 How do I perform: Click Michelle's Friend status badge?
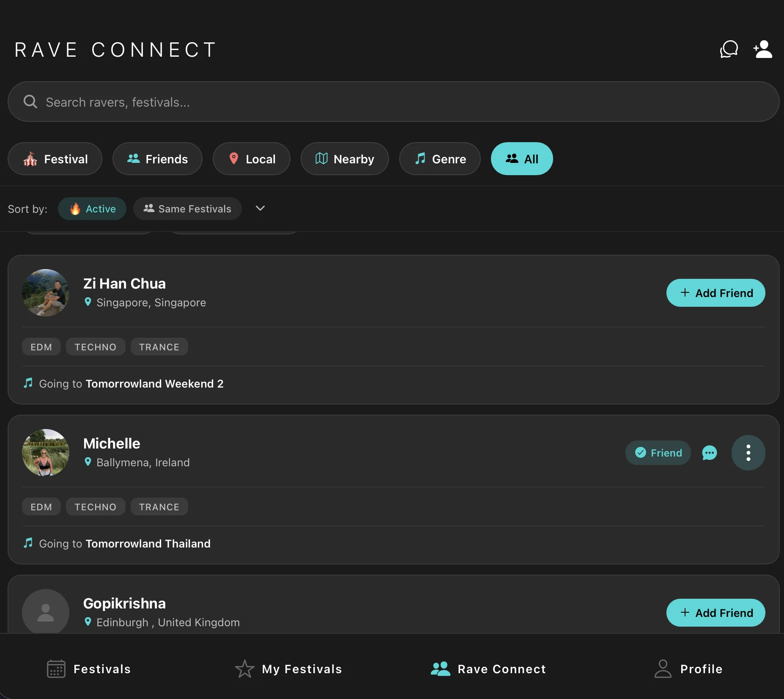point(658,453)
